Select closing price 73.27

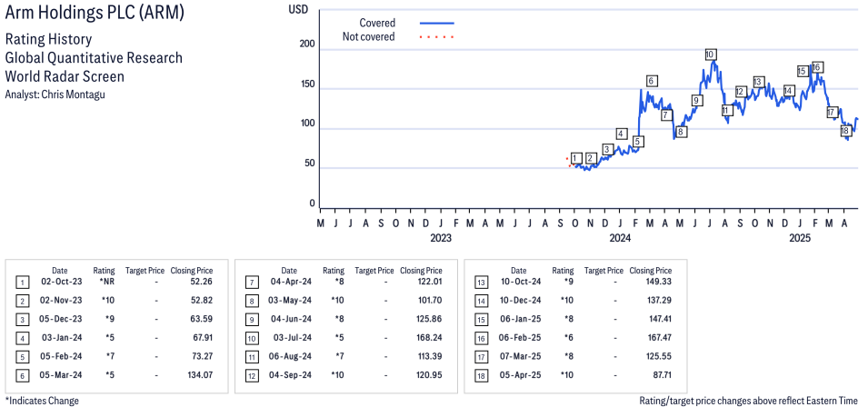tap(202, 356)
